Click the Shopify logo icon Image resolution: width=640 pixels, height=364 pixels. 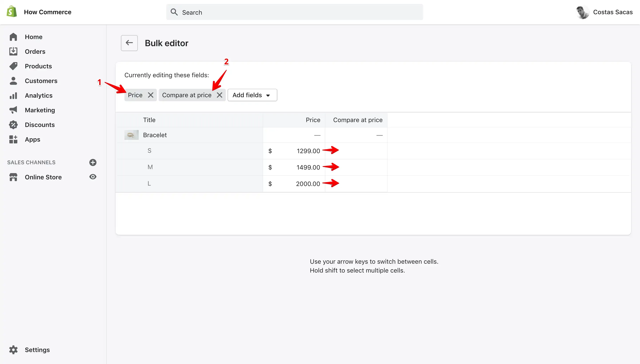12,12
